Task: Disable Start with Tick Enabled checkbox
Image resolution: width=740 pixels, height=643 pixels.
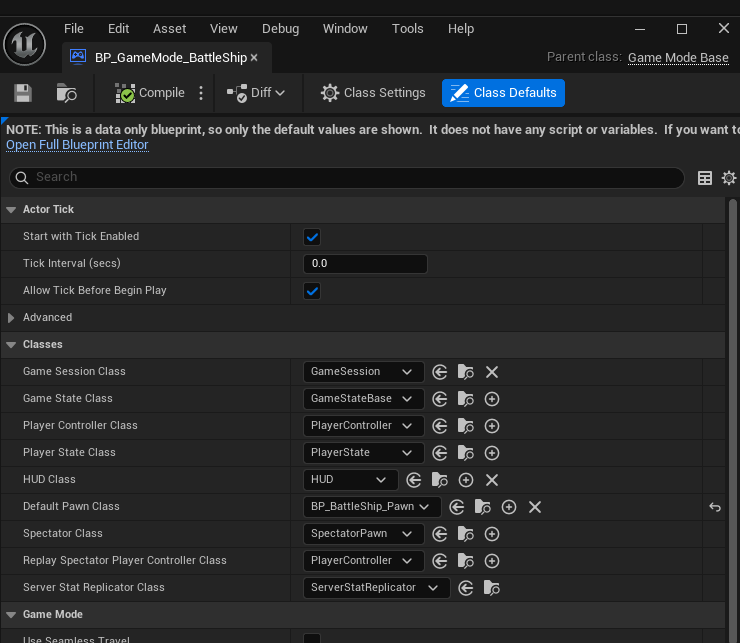Action: pos(312,237)
